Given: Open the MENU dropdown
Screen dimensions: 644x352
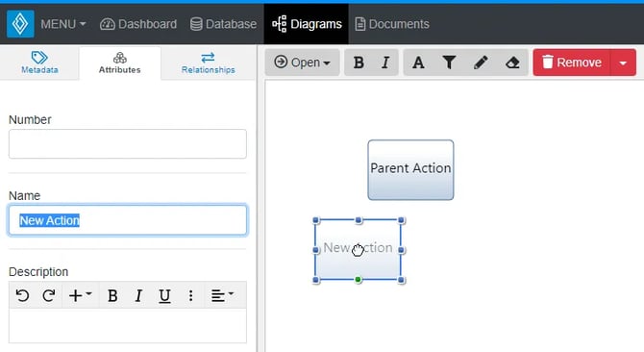Looking at the screenshot, I should (x=63, y=24).
